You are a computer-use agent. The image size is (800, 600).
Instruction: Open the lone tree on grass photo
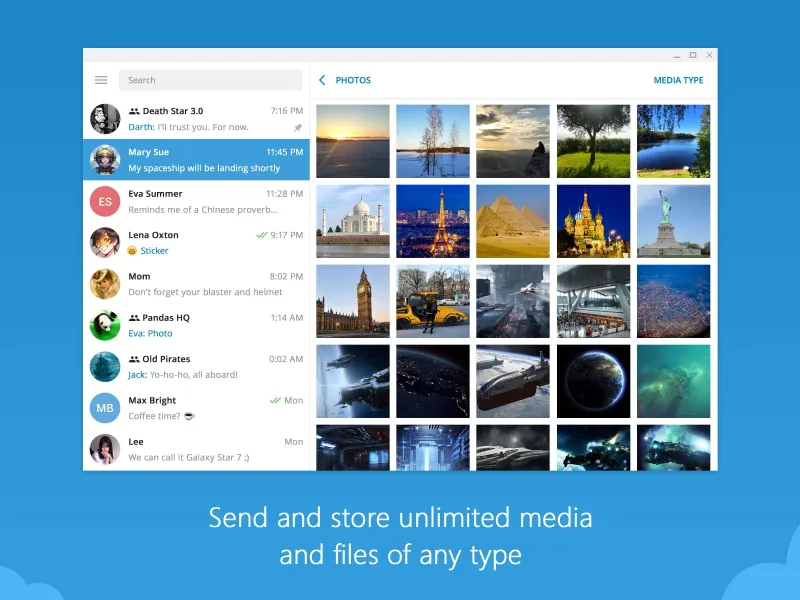pyautogui.click(x=593, y=141)
